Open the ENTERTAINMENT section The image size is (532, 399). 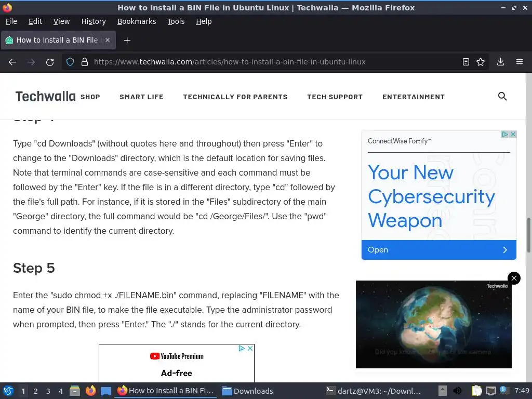pos(413,97)
